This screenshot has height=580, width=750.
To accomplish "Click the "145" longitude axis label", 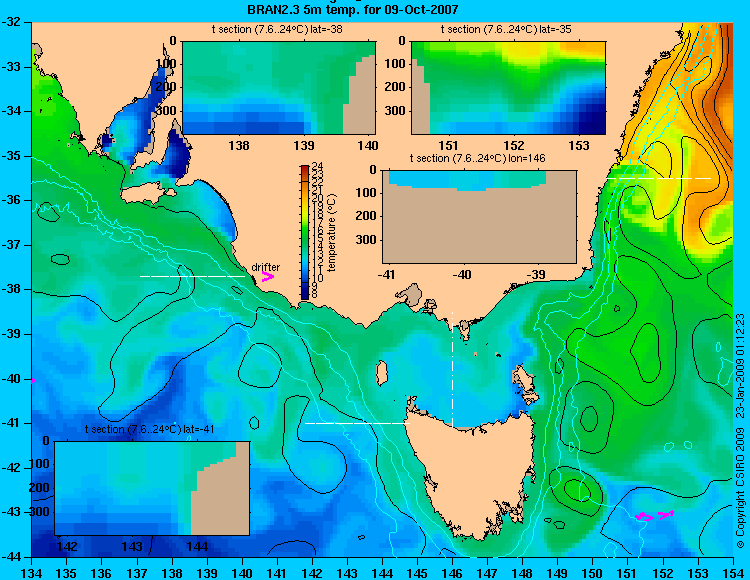I will tap(418, 573).
